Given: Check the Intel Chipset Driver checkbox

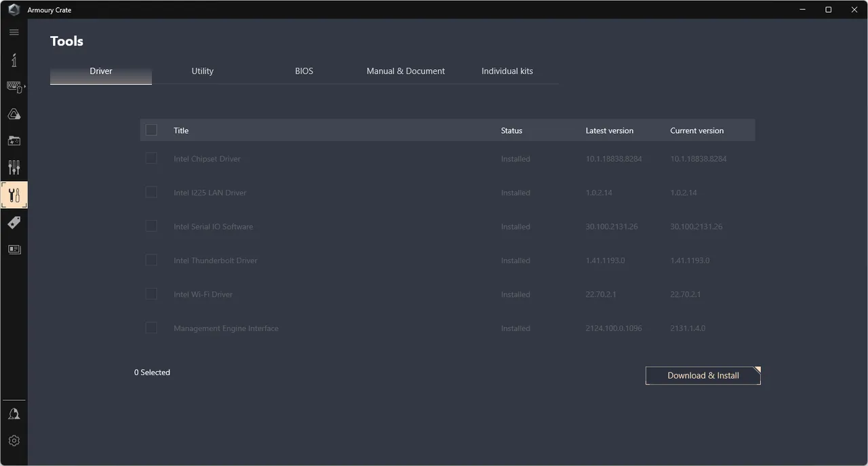Looking at the screenshot, I should (151, 158).
